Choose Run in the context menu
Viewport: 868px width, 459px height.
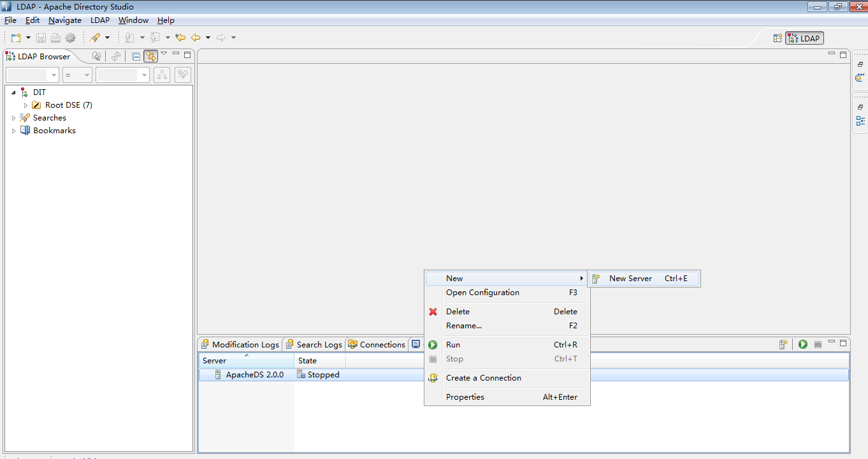507,345
